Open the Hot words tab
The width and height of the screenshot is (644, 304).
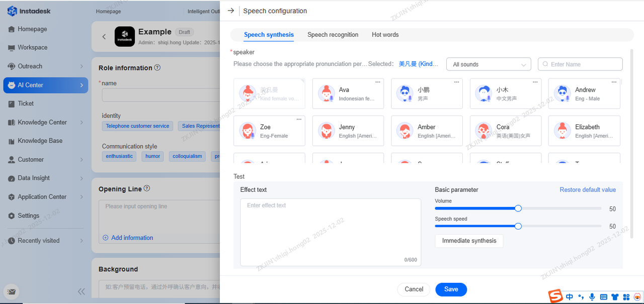(x=385, y=35)
